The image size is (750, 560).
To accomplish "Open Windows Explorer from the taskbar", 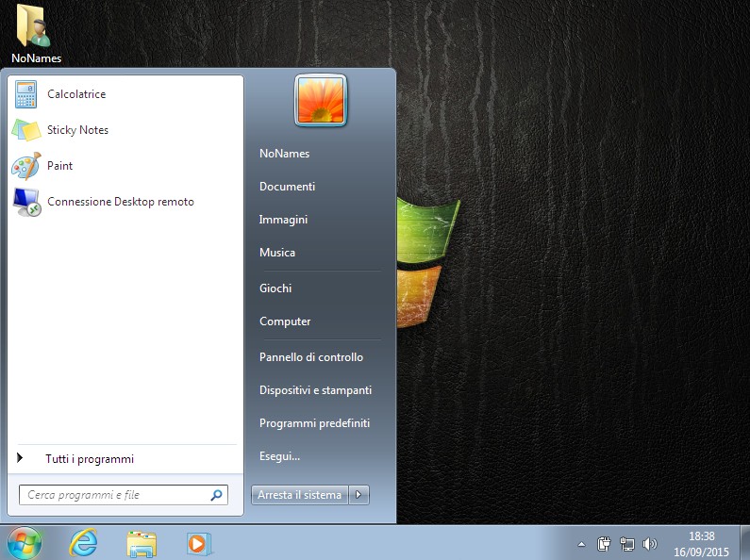I will tap(142, 544).
